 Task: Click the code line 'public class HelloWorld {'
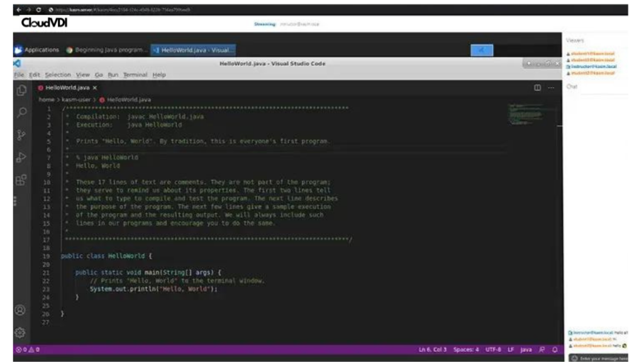pyautogui.click(x=106, y=256)
